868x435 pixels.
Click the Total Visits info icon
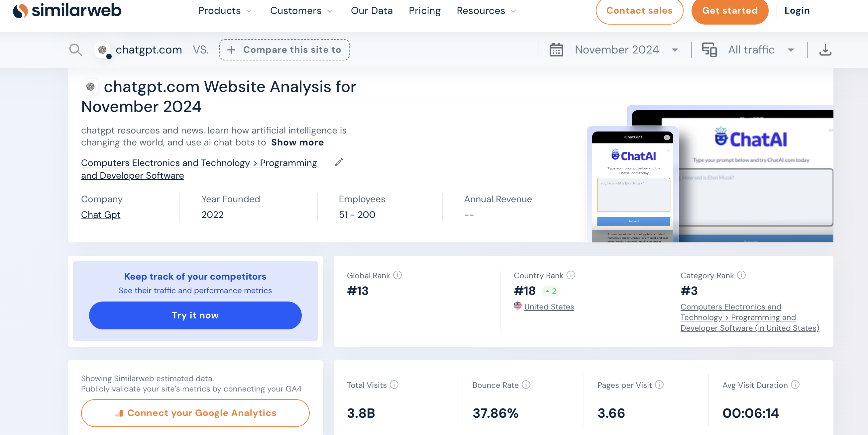(x=394, y=385)
